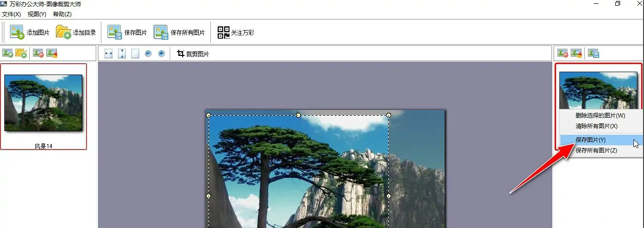Choose 清除所有图片(X) from context menu
This screenshot has height=228, width=644.
pyautogui.click(x=601, y=126)
